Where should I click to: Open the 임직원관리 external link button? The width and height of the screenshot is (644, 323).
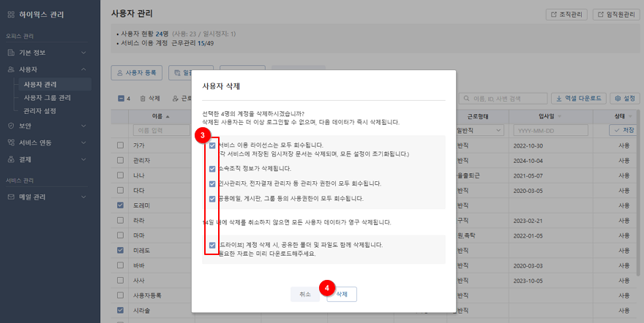[616, 15]
